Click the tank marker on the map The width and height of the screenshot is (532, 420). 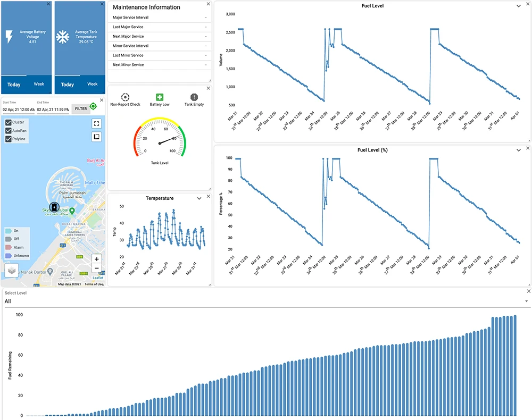(x=54, y=207)
